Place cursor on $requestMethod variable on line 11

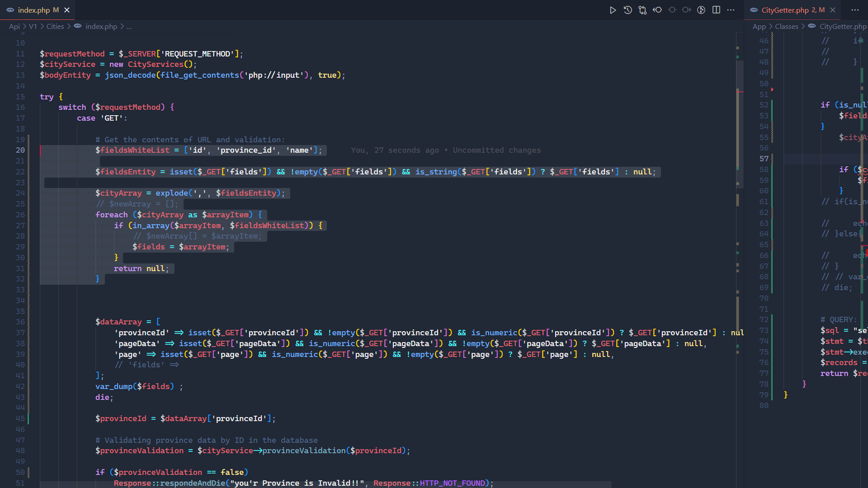click(x=72, y=54)
